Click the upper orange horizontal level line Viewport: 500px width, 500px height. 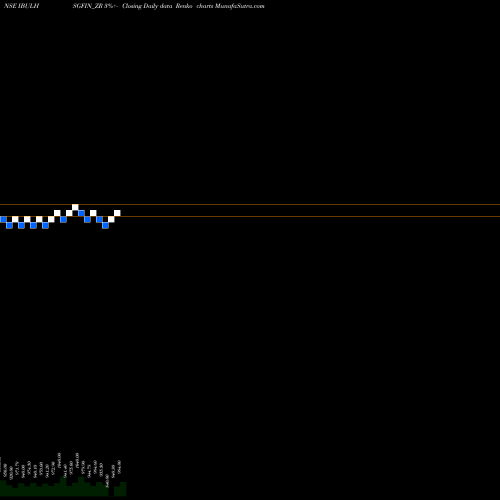click(x=250, y=204)
